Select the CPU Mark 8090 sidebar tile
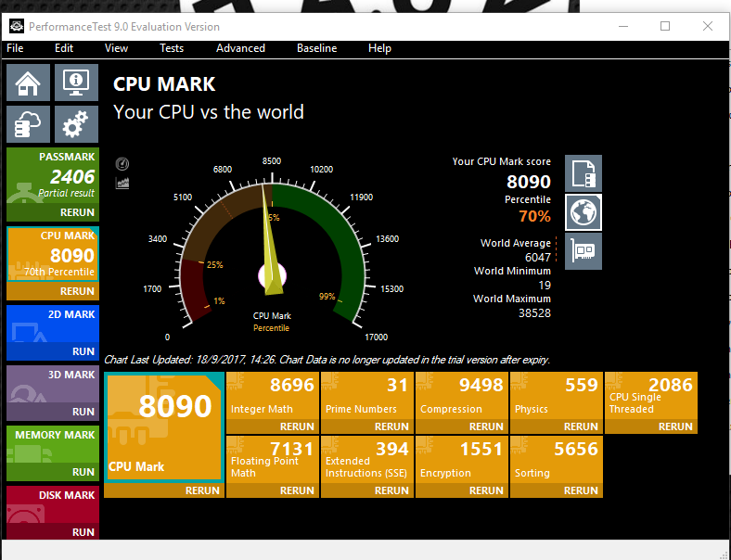The height and width of the screenshot is (560, 731). point(53,254)
